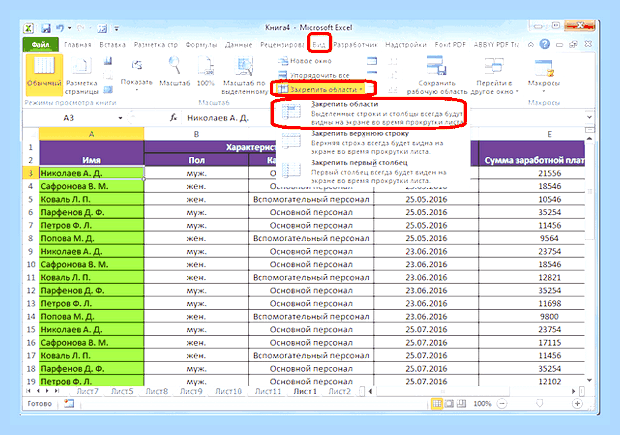The image size is (620, 435).
Task: Select Page Layout view icon in status bar
Action: [449, 404]
